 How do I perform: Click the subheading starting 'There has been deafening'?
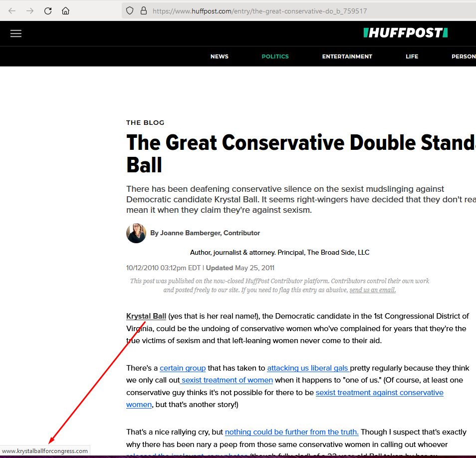tap(301, 199)
